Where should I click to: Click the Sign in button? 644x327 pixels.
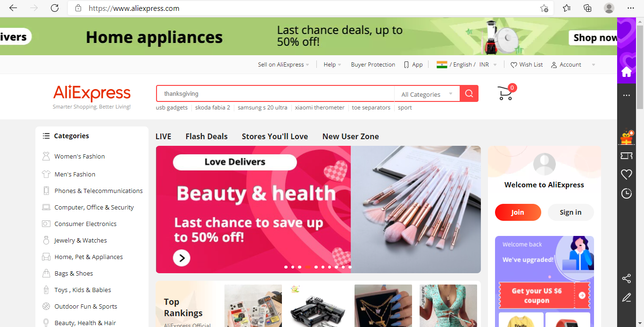pos(570,212)
